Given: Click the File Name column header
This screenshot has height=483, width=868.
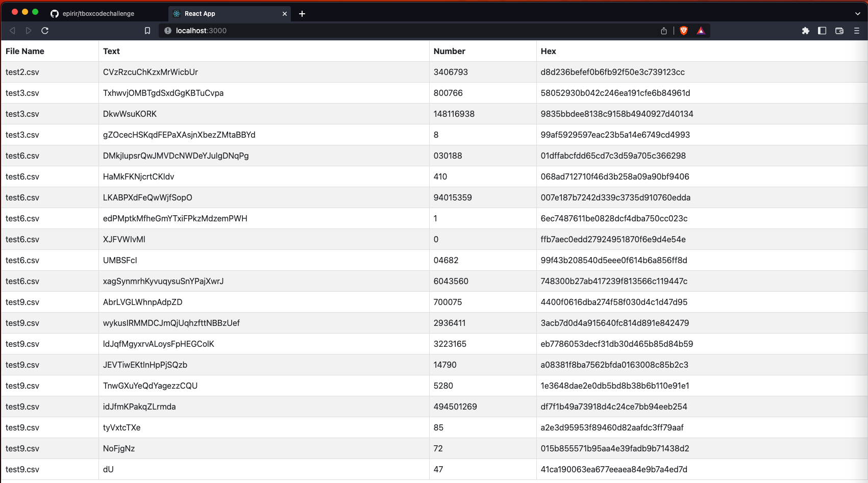Looking at the screenshot, I should (24, 51).
